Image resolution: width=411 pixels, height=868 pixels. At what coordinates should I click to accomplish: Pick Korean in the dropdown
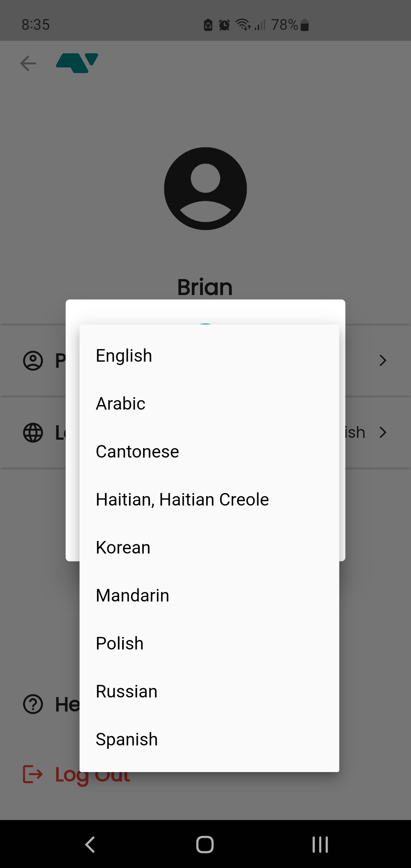pyautogui.click(x=123, y=547)
